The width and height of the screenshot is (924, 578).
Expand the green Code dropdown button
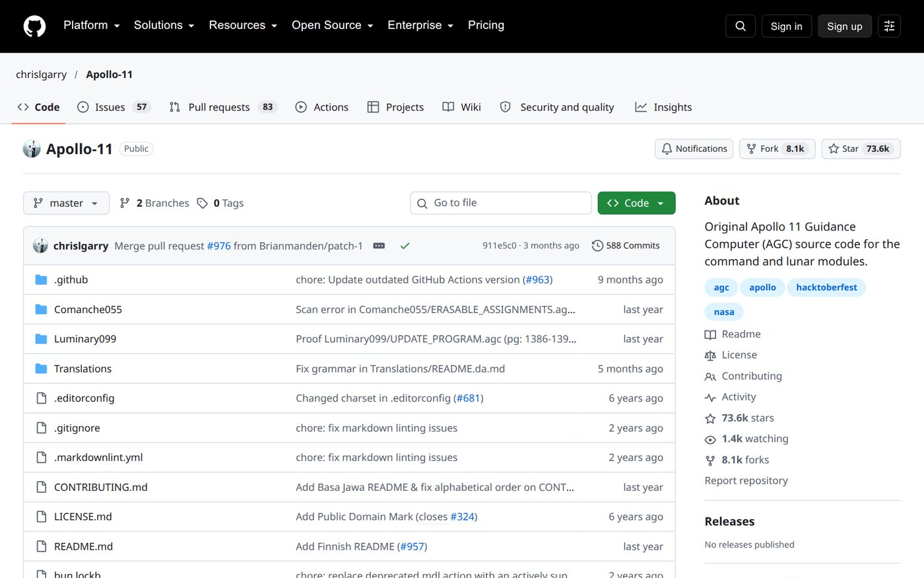point(636,203)
